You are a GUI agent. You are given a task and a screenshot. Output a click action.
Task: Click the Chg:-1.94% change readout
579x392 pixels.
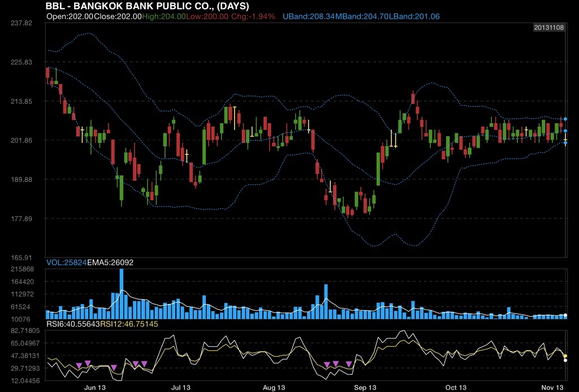click(253, 16)
